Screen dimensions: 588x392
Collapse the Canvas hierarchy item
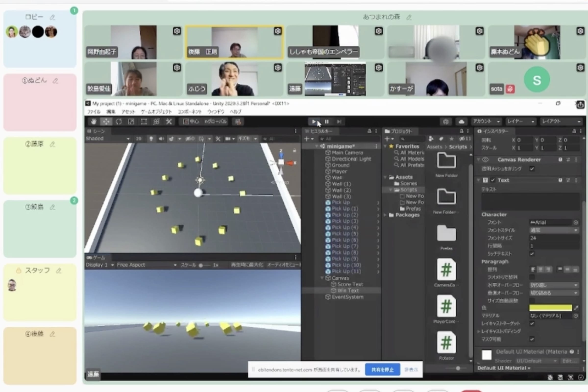[x=322, y=278]
